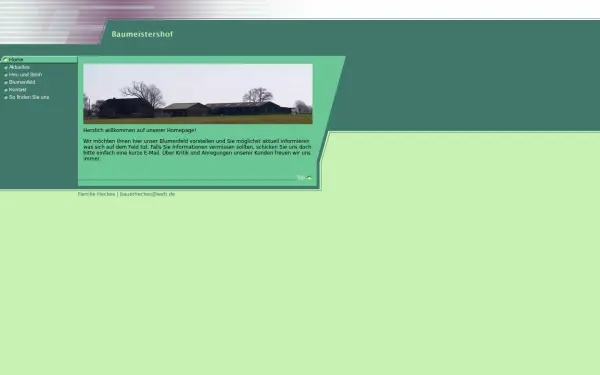Go to Heu und Stroh page
The height and width of the screenshot is (375, 600).
pyautogui.click(x=25, y=75)
